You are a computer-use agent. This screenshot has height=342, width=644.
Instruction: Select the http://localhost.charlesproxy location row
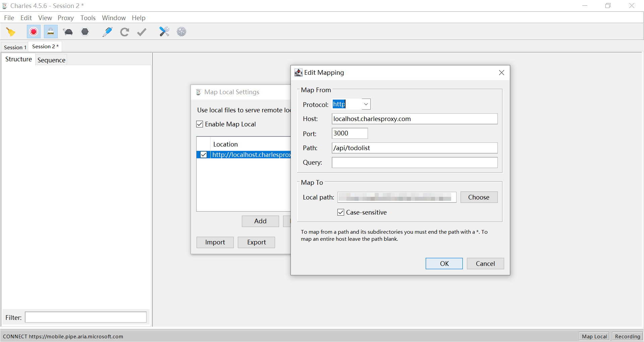tap(244, 155)
